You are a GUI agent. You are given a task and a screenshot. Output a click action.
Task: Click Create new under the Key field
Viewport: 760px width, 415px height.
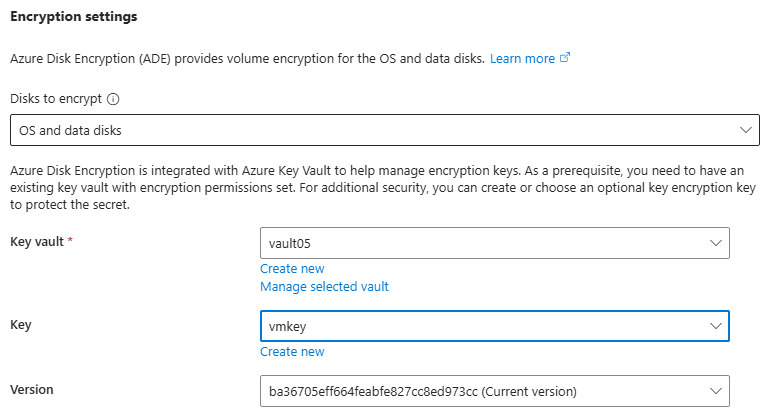[x=292, y=351]
